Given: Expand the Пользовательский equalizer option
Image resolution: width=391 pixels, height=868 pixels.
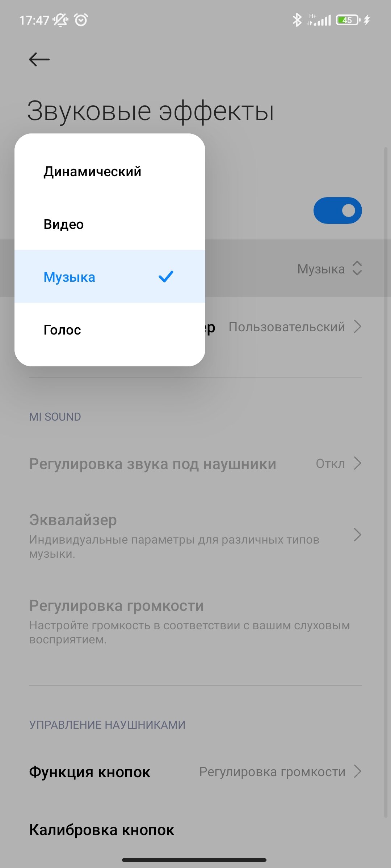Looking at the screenshot, I should [x=295, y=327].
